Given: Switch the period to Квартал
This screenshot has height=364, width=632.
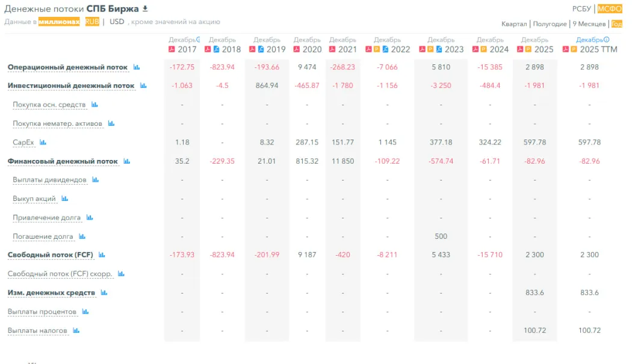Looking at the screenshot, I should tap(514, 24).
